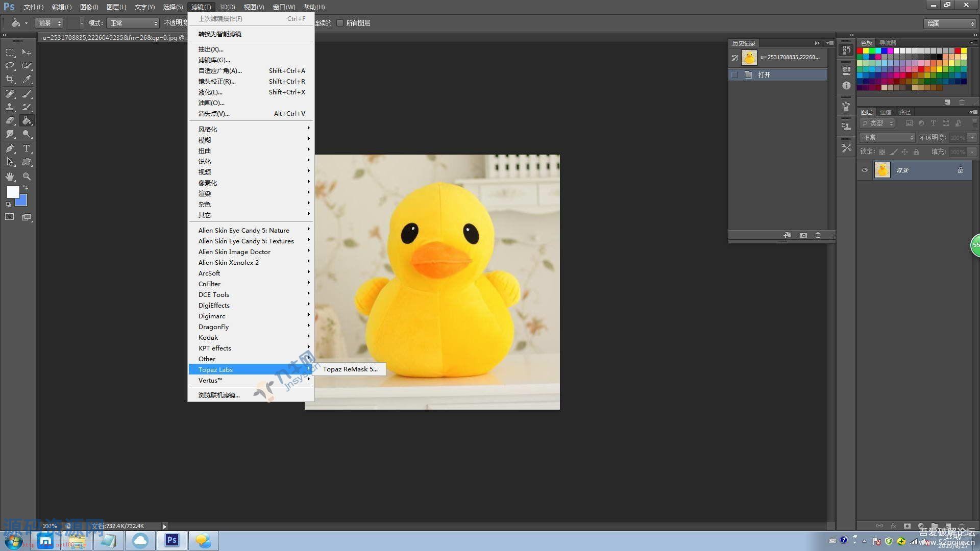Click Topaz ReMask 5 submenu entry
The width and height of the screenshot is (980, 551).
point(350,369)
